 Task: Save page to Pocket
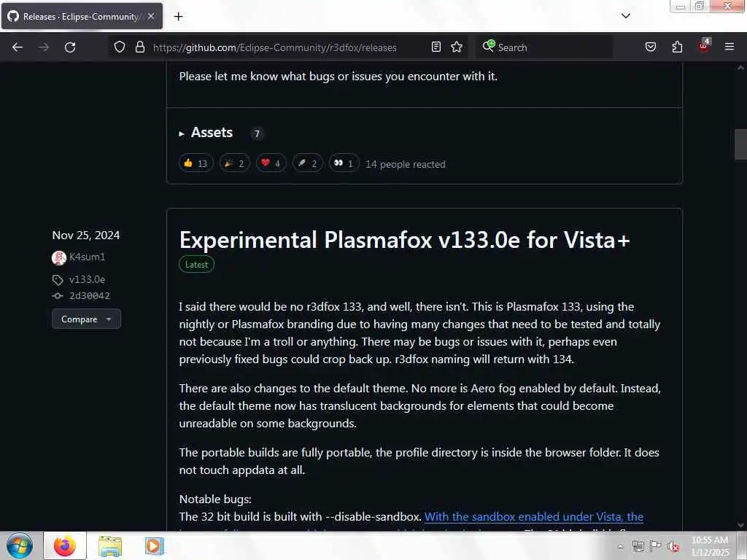click(x=651, y=47)
